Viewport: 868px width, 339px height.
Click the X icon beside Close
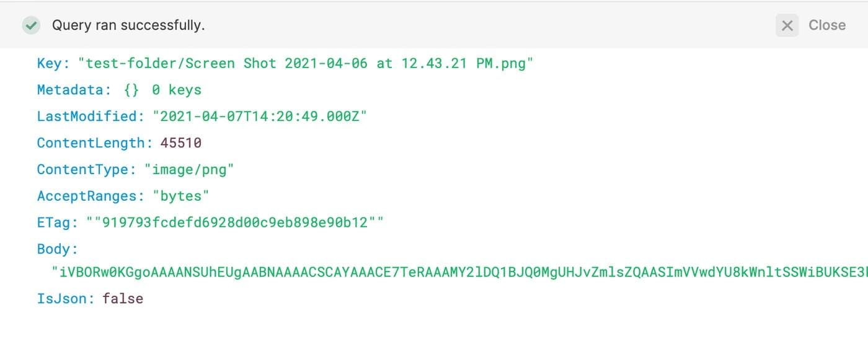click(x=787, y=25)
